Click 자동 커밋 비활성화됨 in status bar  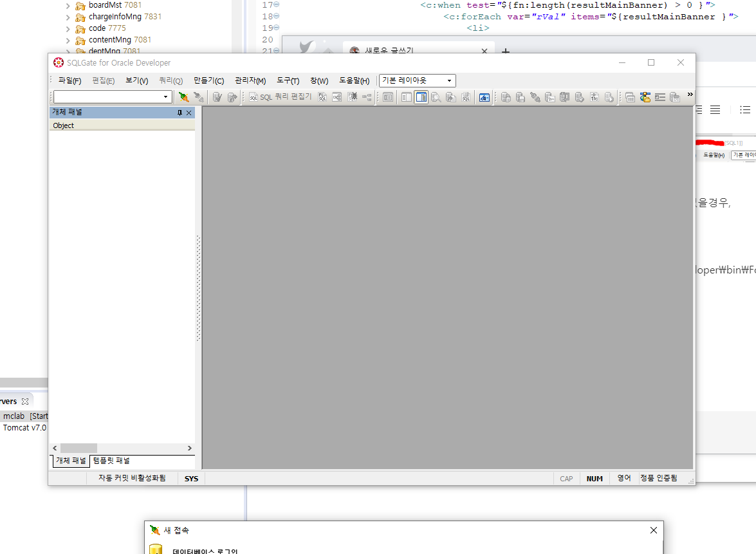[132, 478]
